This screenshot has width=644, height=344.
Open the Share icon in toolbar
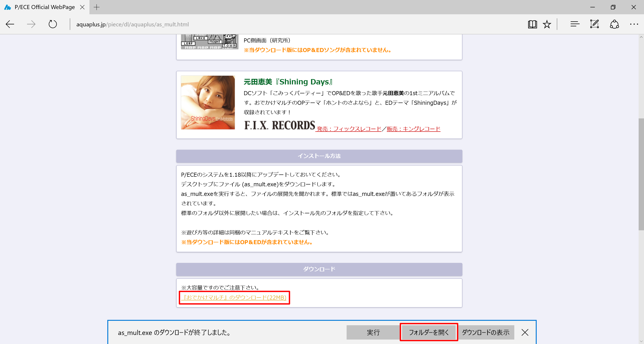pyautogui.click(x=614, y=24)
